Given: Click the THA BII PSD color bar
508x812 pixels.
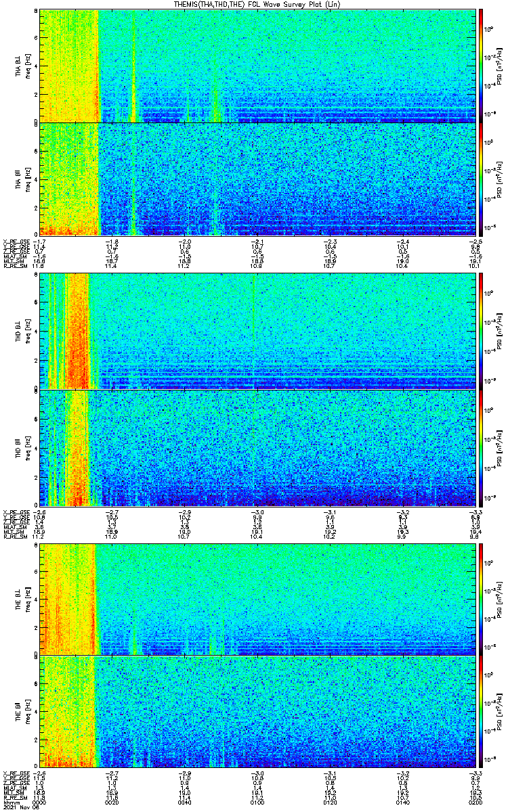Looking at the screenshot, I should coord(481,179).
